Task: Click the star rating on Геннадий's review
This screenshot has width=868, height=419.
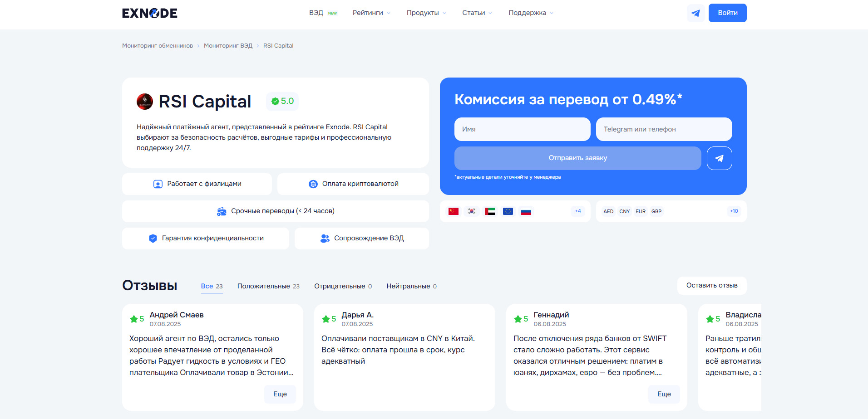Action: [521, 319]
